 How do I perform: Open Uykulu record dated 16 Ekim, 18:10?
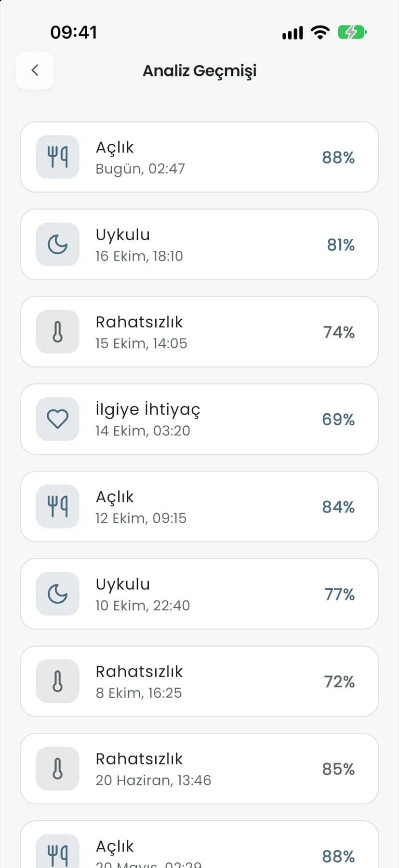(199, 244)
